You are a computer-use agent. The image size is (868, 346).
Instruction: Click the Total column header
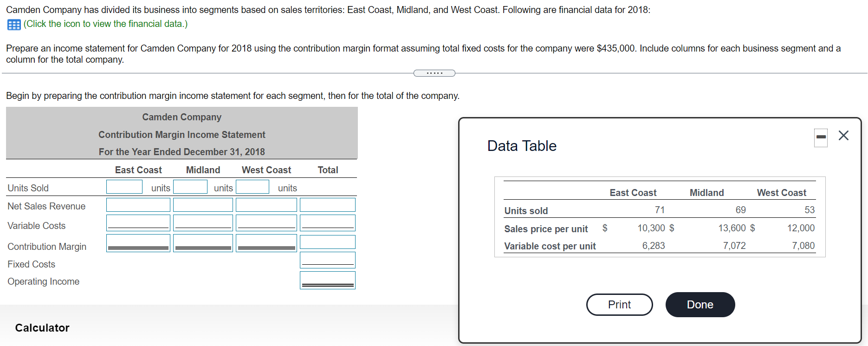328,170
